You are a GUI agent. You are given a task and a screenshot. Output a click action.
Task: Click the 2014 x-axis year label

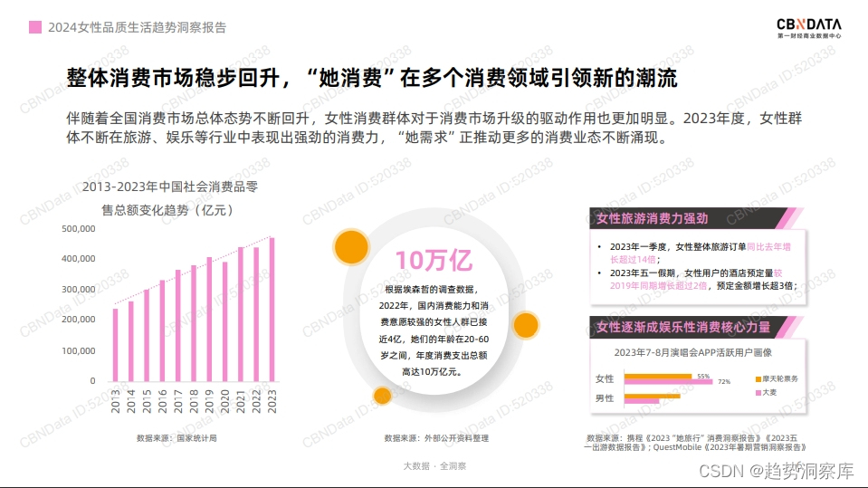click(x=131, y=401)
